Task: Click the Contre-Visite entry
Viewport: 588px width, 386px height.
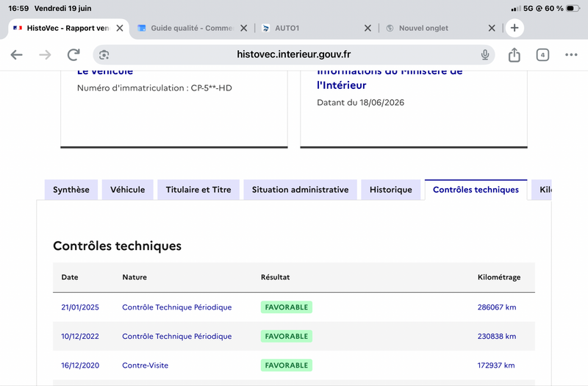Action: coord(145,365)
